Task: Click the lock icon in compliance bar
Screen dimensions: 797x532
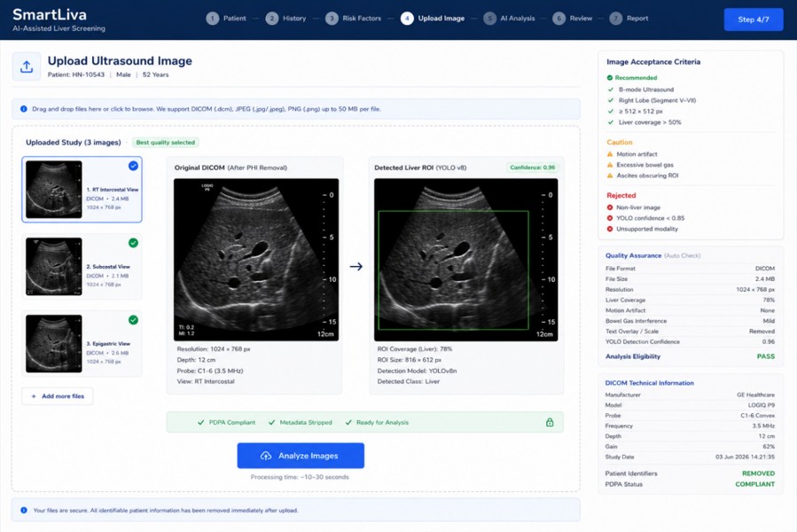Action: [x=550, y=422]
